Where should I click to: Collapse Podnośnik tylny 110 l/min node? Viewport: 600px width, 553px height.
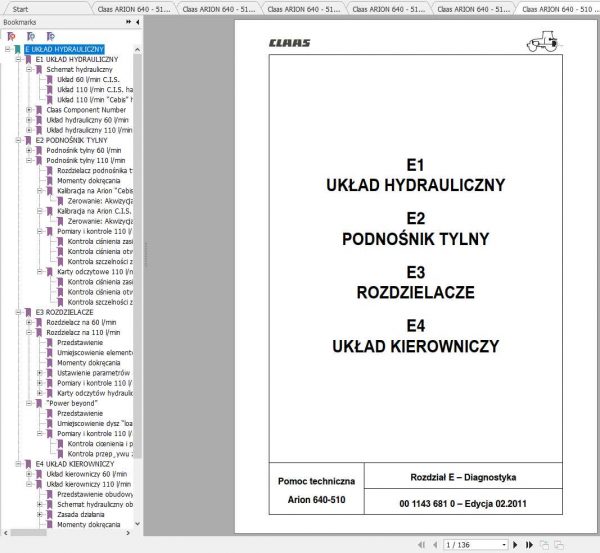pyautogui.click(x=29, y=160)
